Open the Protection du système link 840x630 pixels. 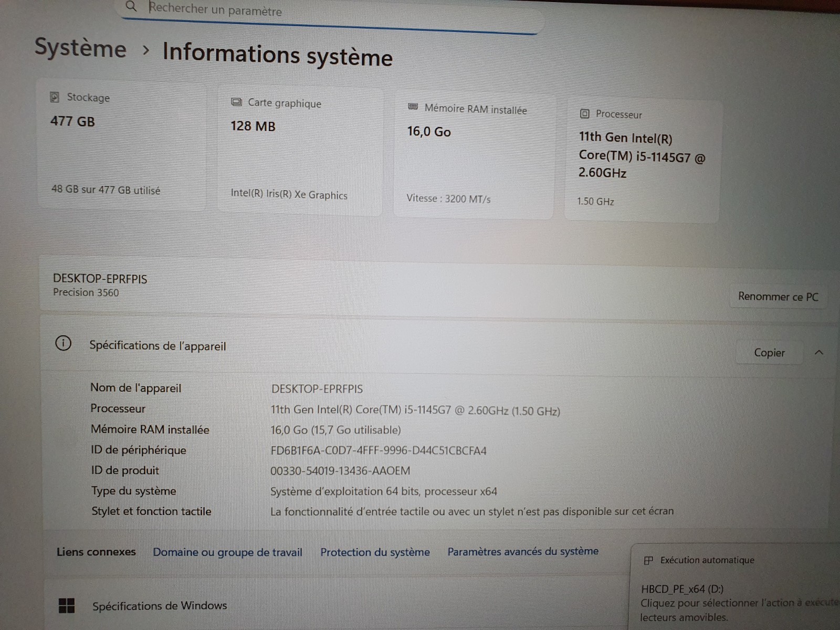[375, 552]
